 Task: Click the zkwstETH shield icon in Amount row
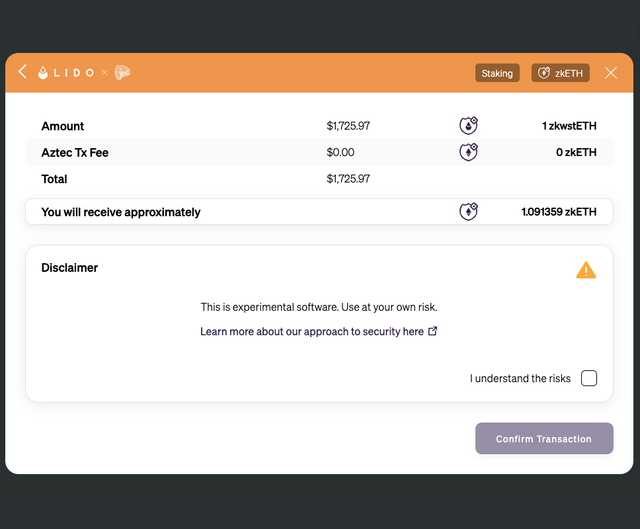[469, 125]
